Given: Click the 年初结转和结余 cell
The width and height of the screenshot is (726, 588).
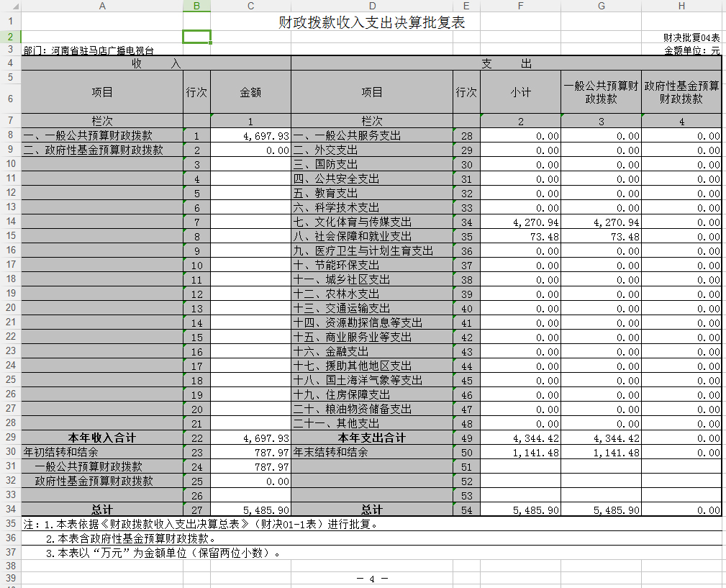Looking at the screenshot, I should [102, 452].
